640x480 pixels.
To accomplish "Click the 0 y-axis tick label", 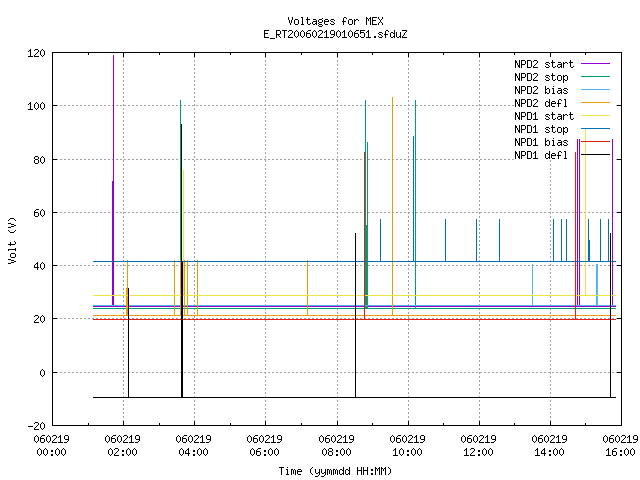I will click(42, 373).
